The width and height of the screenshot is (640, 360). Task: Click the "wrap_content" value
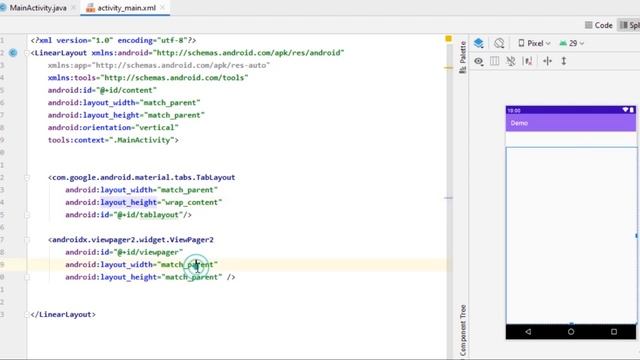(191, 202)
